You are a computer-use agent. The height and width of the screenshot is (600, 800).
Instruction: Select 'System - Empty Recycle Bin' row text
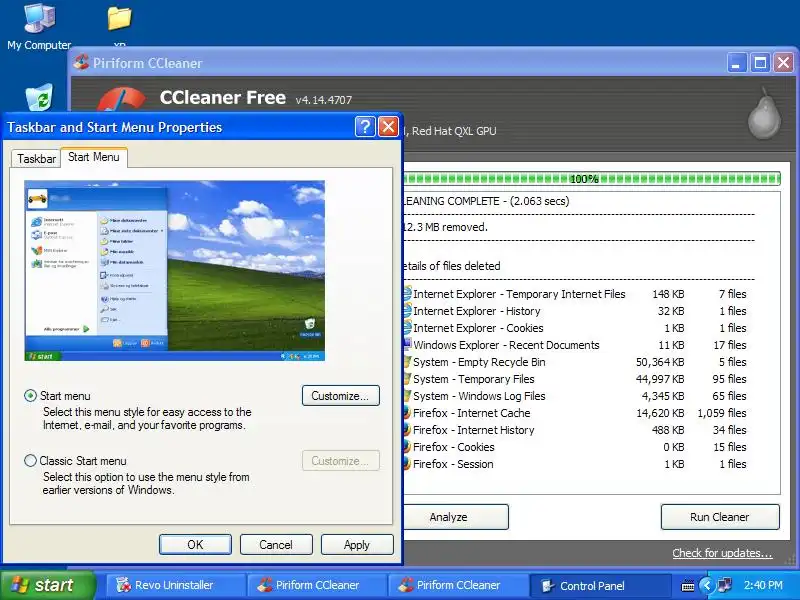[479, 362]
